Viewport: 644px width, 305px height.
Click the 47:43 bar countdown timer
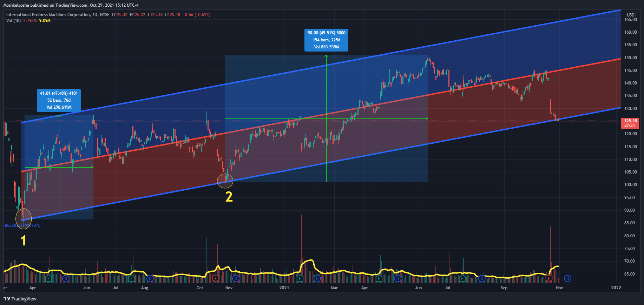coord(629,126)
